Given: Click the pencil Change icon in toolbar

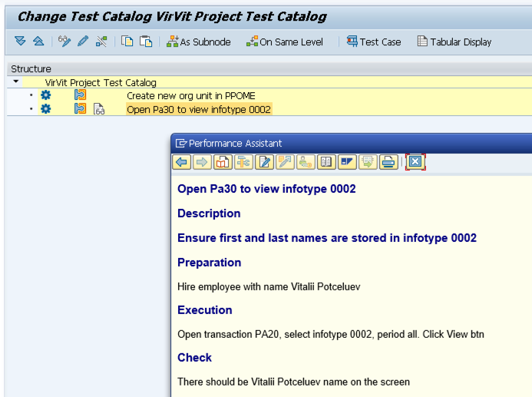Looking at the screenshot, I should pyautogui.click(x=83, y=41).
